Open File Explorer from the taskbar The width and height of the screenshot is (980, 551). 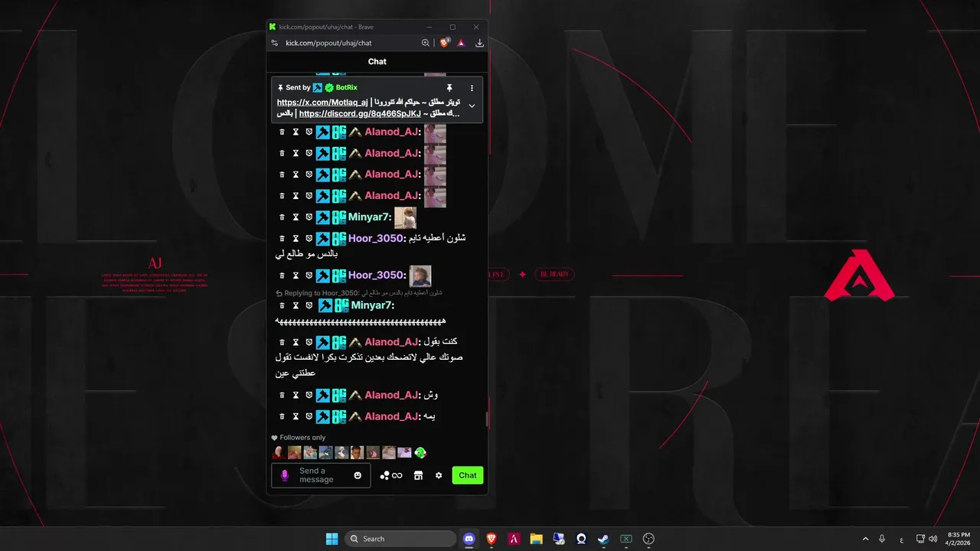(x=536, y=539)
